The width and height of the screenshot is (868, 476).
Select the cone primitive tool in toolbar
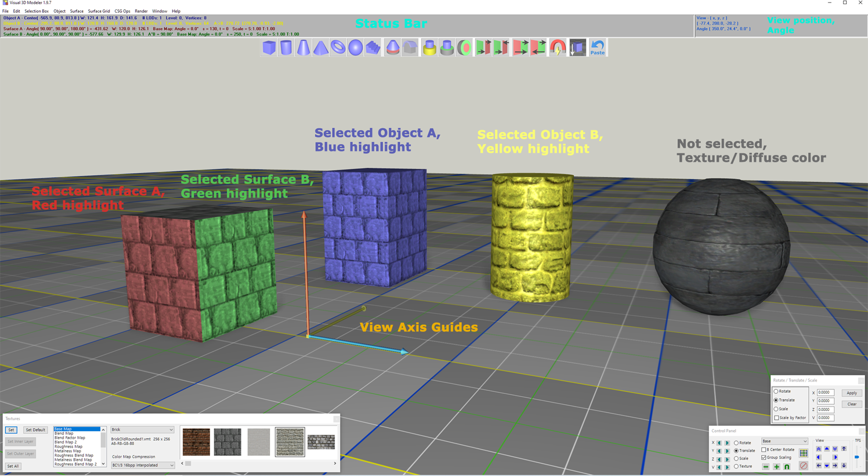coord(303,48)
